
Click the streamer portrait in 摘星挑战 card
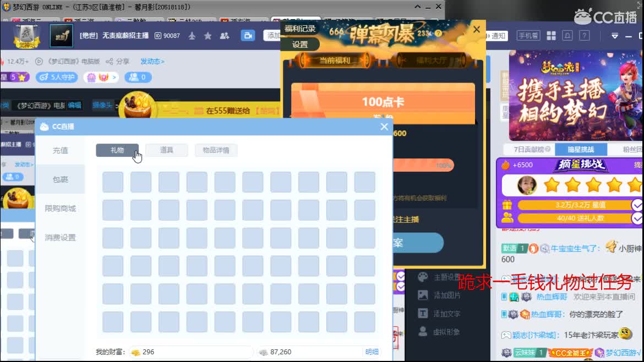click(527, 185)
